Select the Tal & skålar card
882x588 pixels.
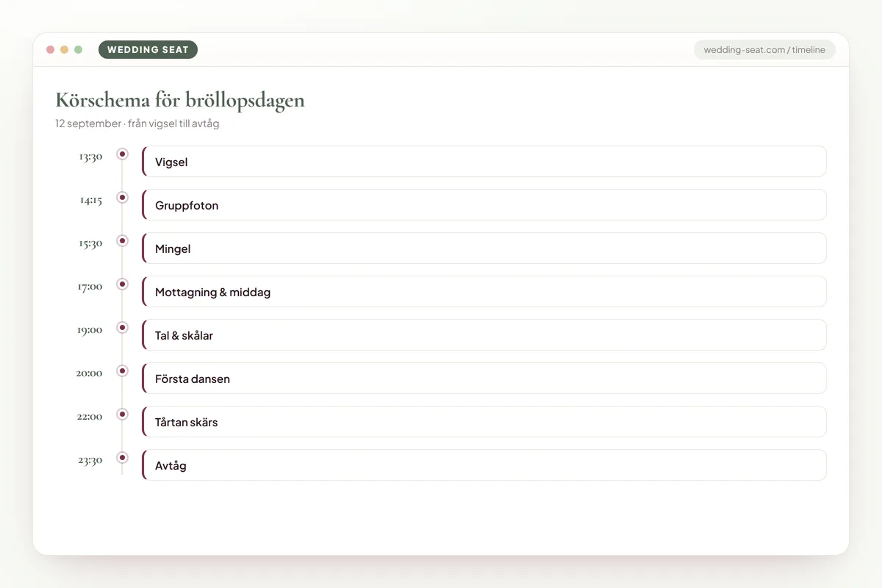[x=484, y=335]
